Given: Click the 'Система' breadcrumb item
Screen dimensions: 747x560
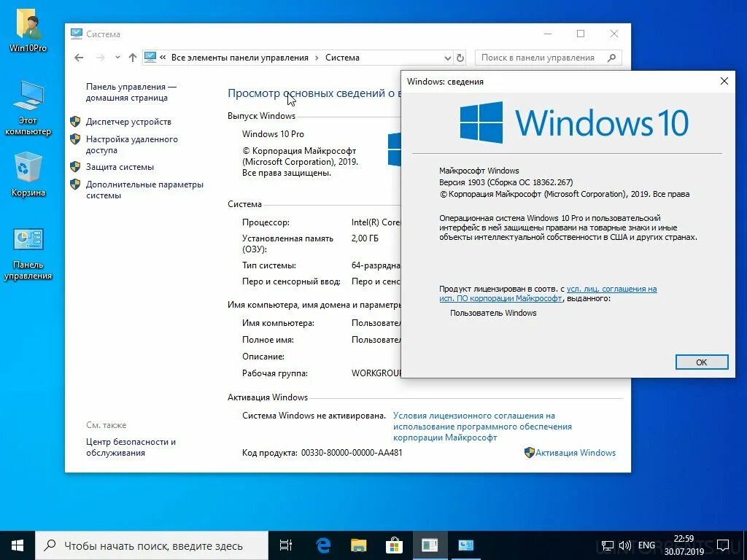Looking at the screenshot, I should (342, 58).
